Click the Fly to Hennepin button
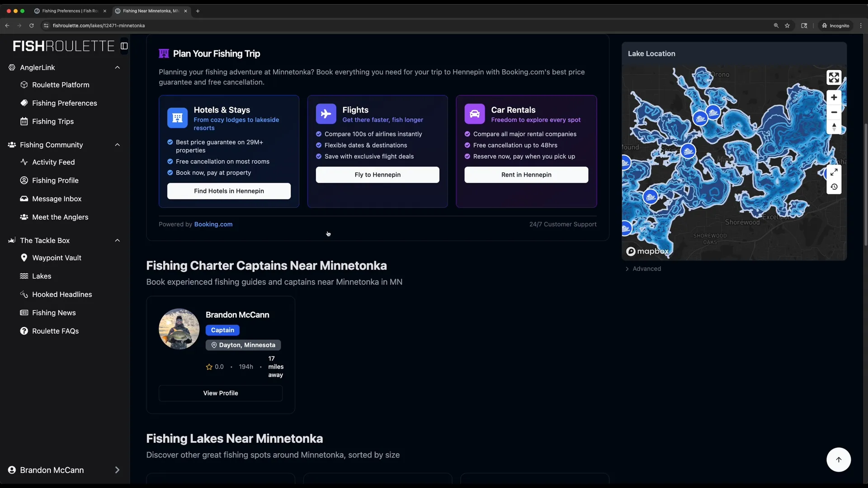868x488 pixels. (377, 174)
